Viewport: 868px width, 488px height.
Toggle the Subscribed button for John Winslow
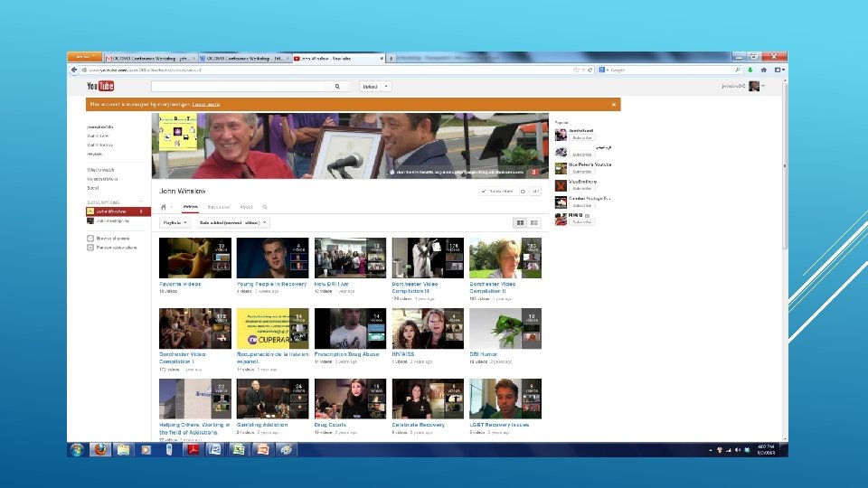coord(497,191)
